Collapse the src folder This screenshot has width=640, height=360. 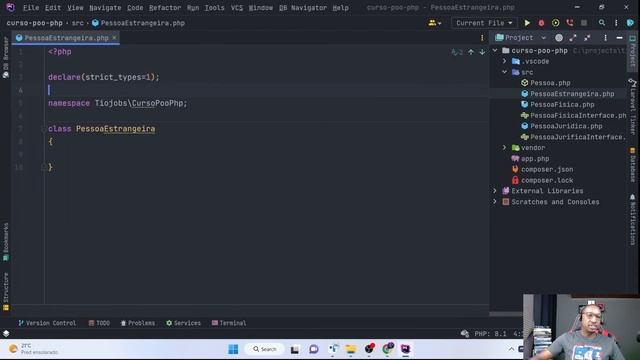[x=505, y=72]
